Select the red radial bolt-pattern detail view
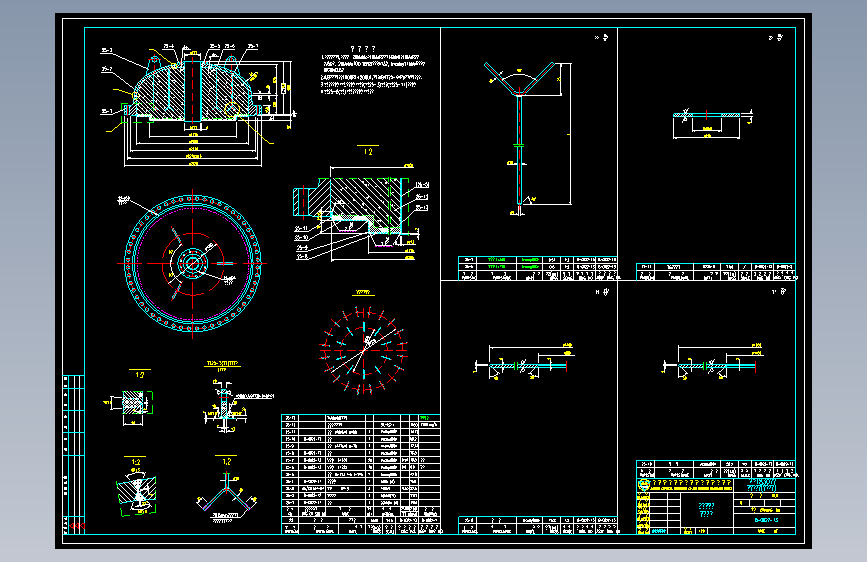The image size is (867, 562). (363, 350)
